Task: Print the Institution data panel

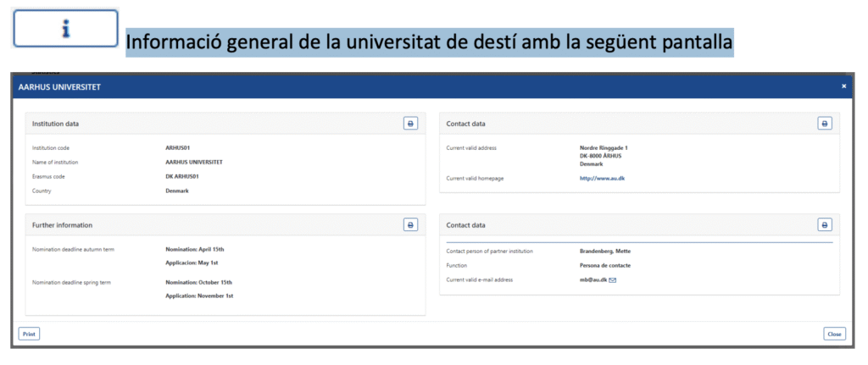Action: 410,124
